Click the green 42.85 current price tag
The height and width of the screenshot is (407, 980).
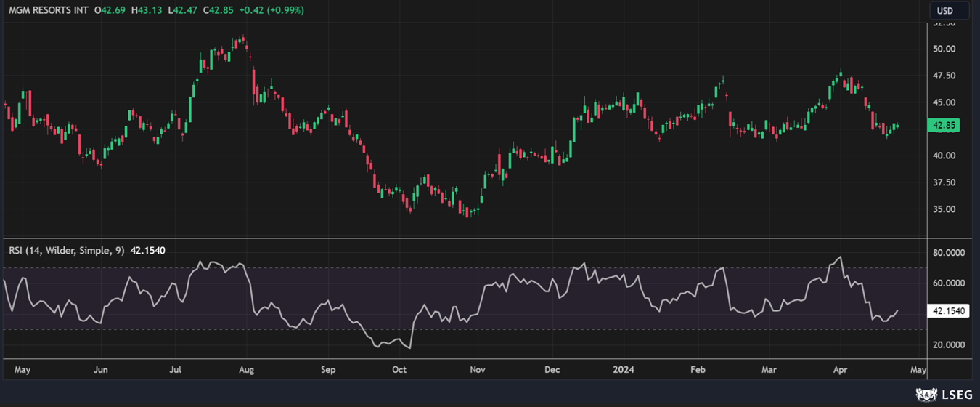945,126
